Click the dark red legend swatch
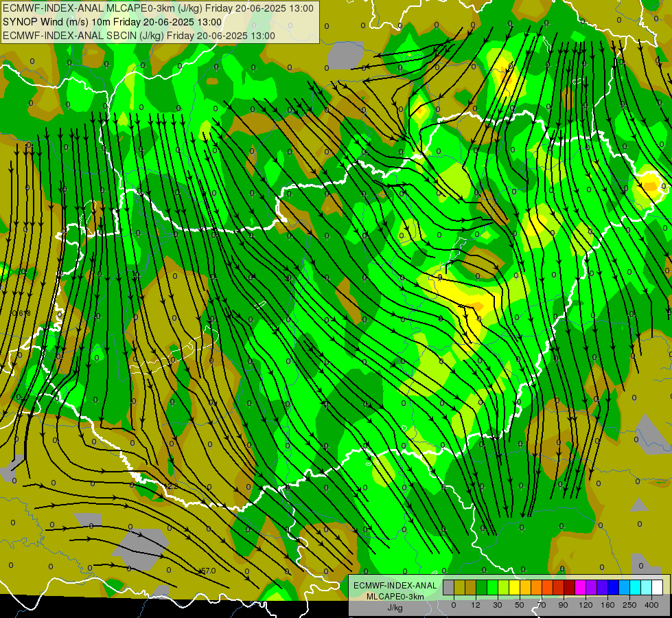 coord(570,587)
